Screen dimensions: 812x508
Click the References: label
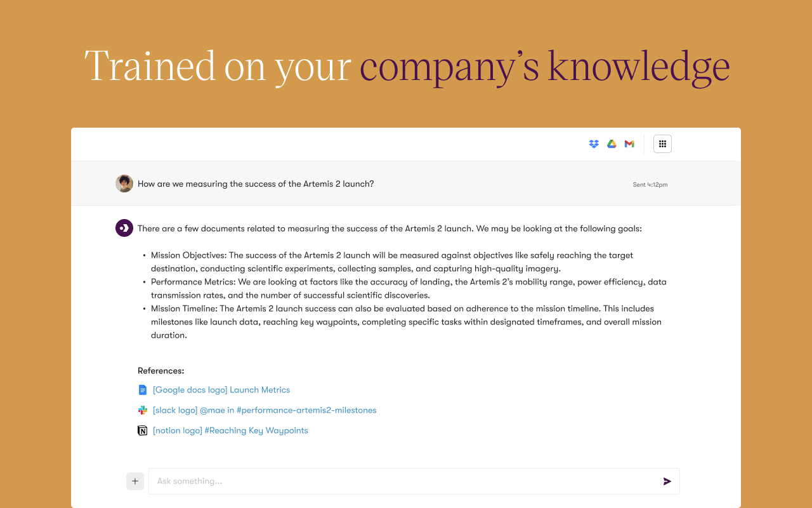pos(161,370)
